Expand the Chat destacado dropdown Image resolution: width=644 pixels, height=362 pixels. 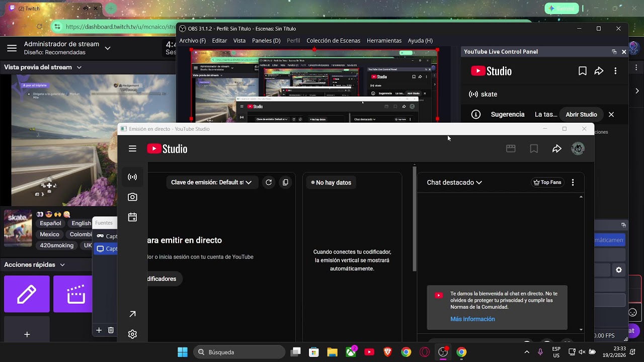click(454, 183)
